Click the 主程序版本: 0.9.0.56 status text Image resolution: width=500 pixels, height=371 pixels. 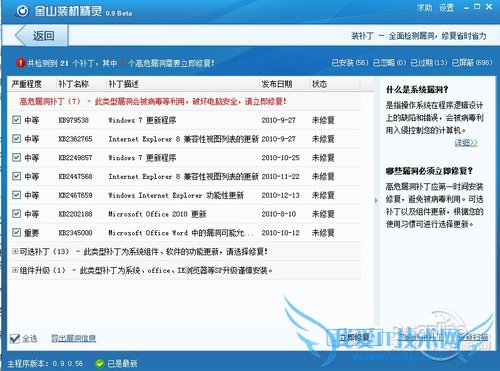coord(45,363)
